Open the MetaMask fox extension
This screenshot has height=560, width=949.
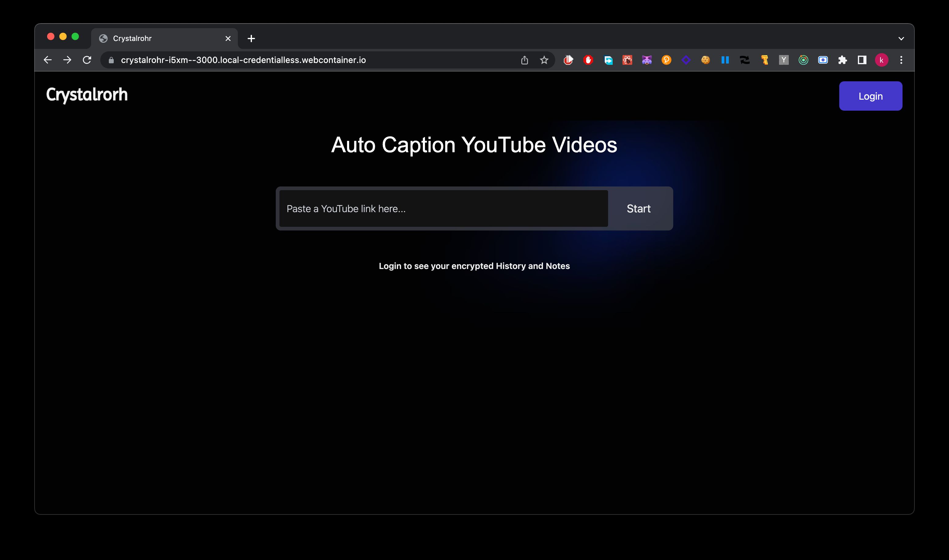pyautogui.click(x=647, y=60)
